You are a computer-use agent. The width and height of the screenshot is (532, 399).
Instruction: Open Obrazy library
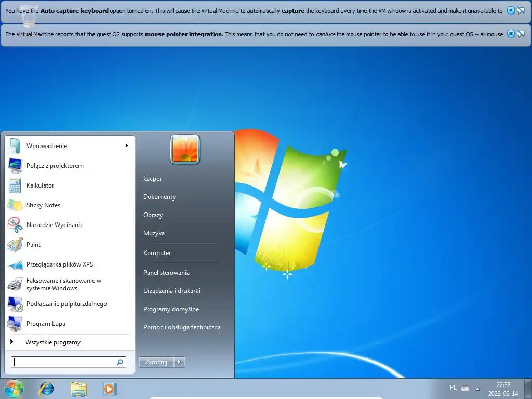(153, 215)
